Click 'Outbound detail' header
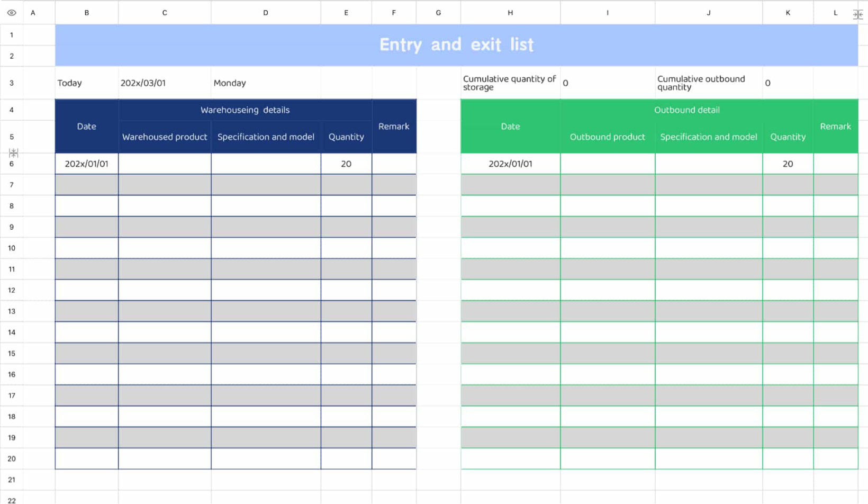This screenshot has height=504, width=868. pos(687,110)
